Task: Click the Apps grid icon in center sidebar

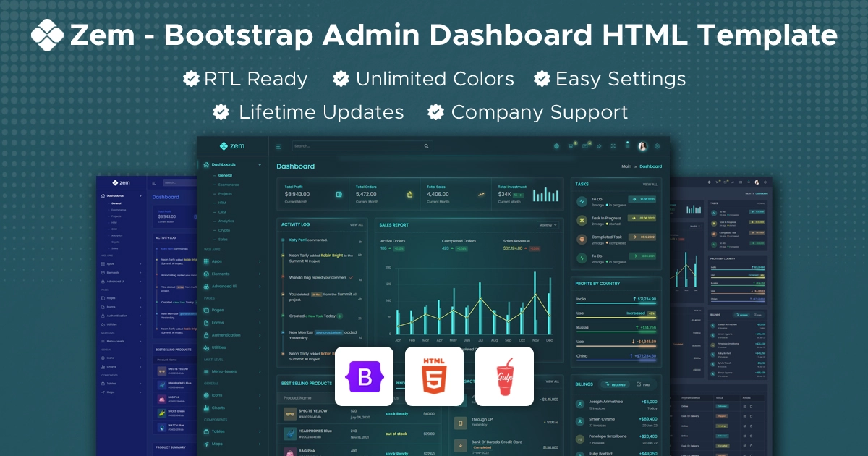Action: click(206, 261)
